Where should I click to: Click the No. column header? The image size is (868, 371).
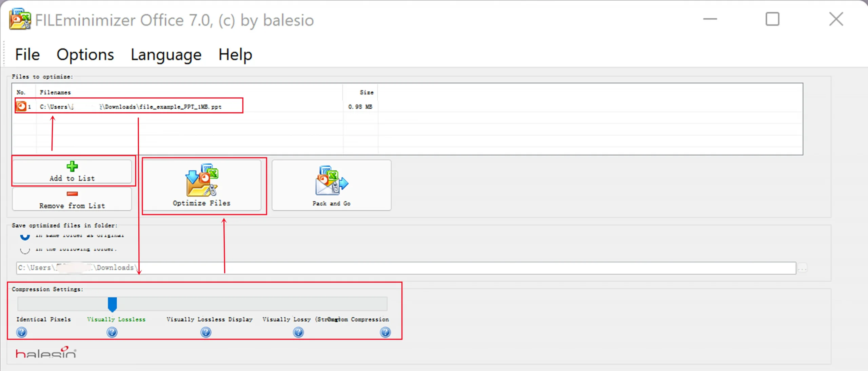[x=21, y=92]
